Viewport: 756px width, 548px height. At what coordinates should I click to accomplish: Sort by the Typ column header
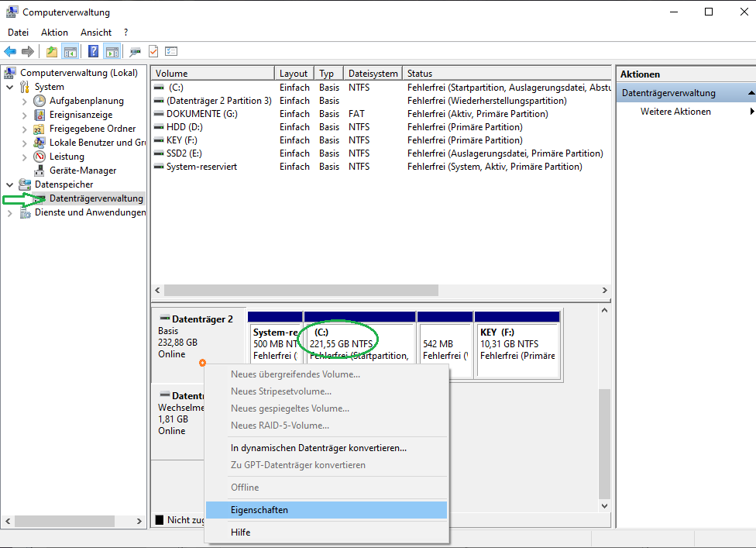click(329, 74)
